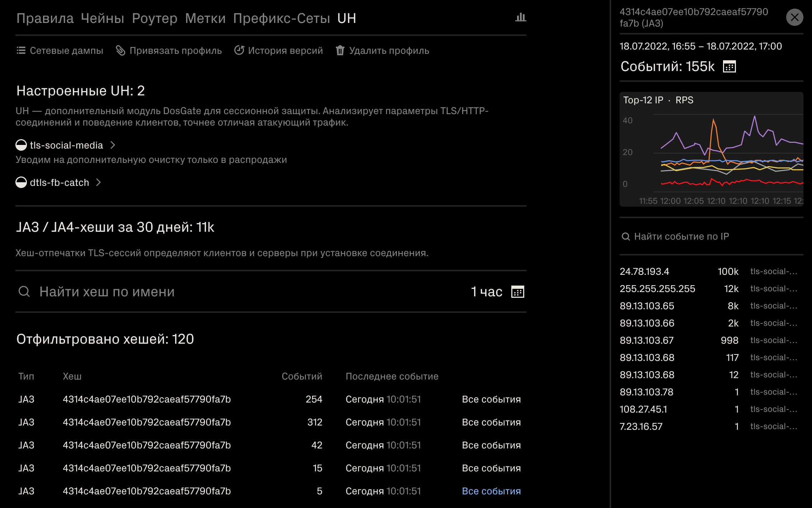The image size is (812, 508).
Task: Open История версий clock icon
Action: [x=239, y=51]
